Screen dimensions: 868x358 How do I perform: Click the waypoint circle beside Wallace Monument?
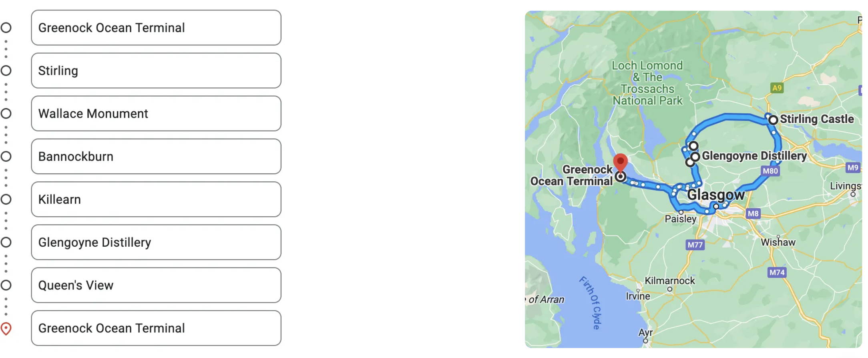6,114
